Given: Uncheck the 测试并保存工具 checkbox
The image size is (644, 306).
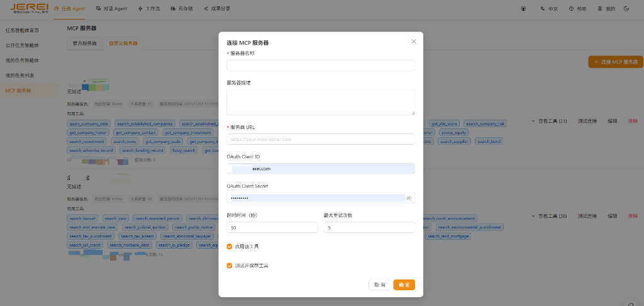Looking at the screenshot, I should pos(230,266).
